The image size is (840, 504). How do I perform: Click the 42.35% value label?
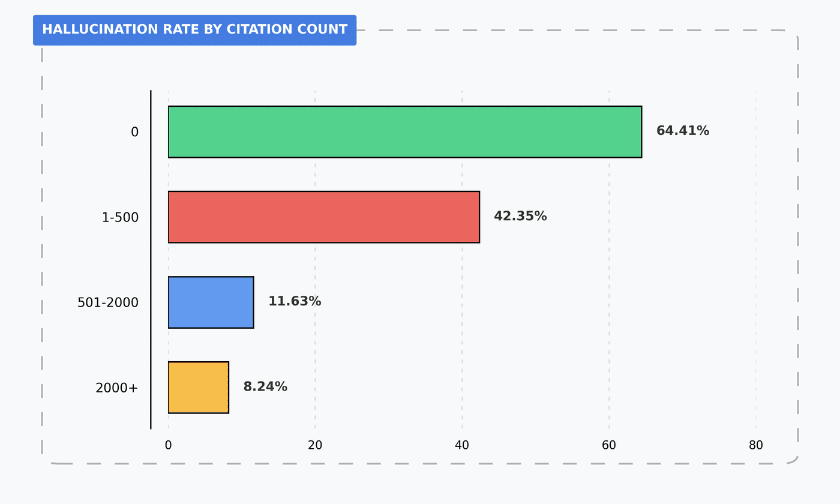coord(520,216)
